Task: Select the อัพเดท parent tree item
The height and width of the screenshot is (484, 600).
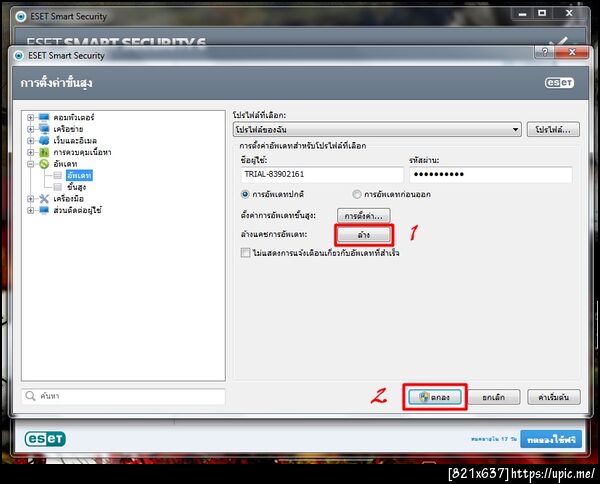Action: pyautogui.click(x=65, y=164)
